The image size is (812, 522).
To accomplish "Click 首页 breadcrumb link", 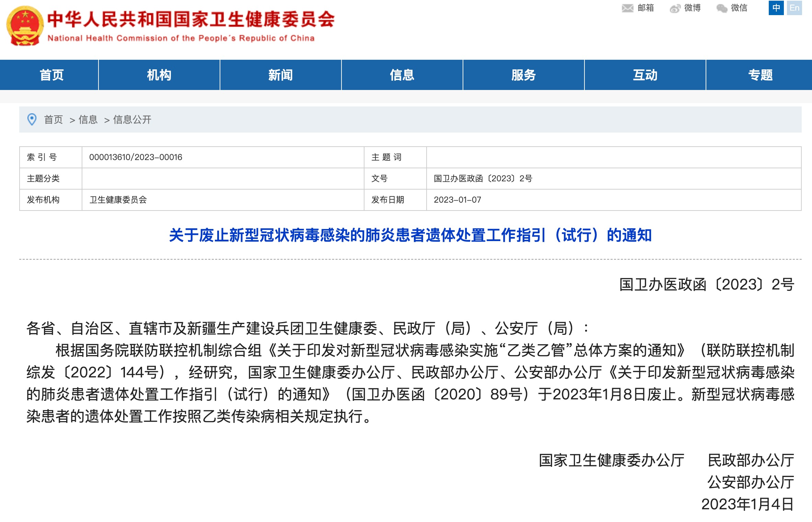I will click(54, 120).
